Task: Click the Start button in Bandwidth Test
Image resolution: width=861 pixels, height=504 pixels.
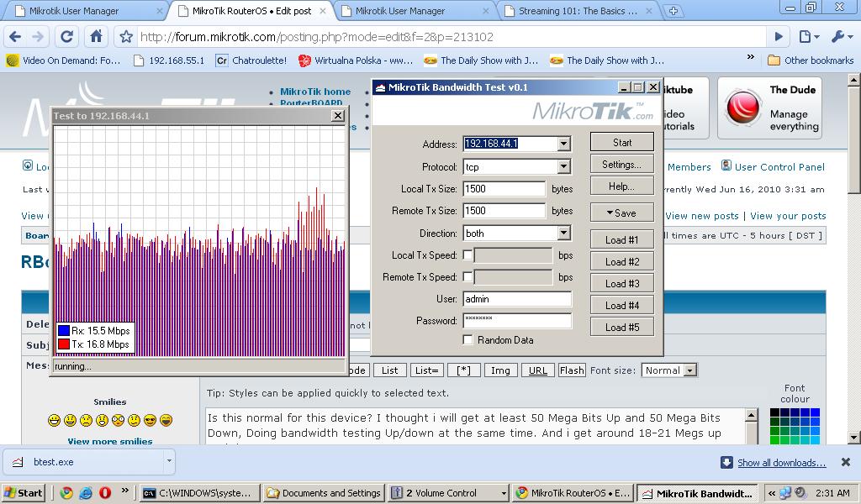Action: pos(622,142)
